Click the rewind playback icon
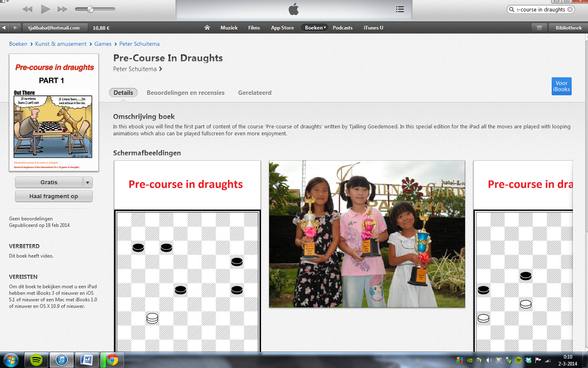The image size is (588, 368). point(27,9)
